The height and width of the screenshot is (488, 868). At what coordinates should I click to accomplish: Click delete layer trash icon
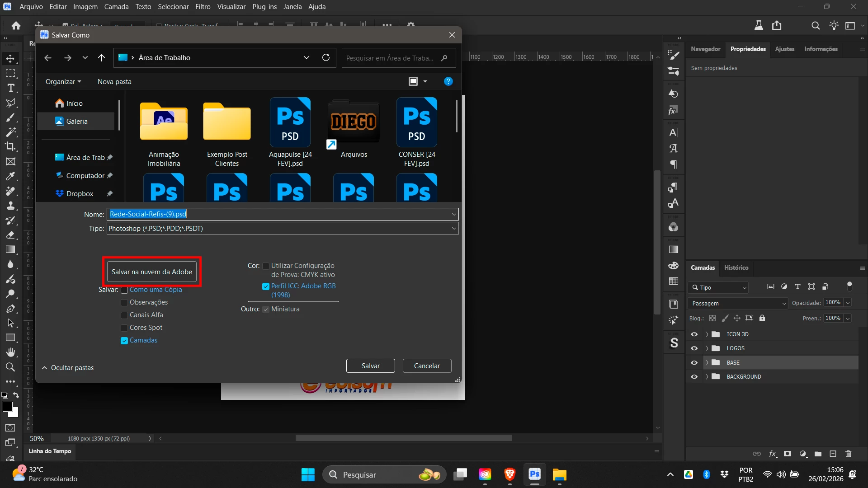pos(848,454)
